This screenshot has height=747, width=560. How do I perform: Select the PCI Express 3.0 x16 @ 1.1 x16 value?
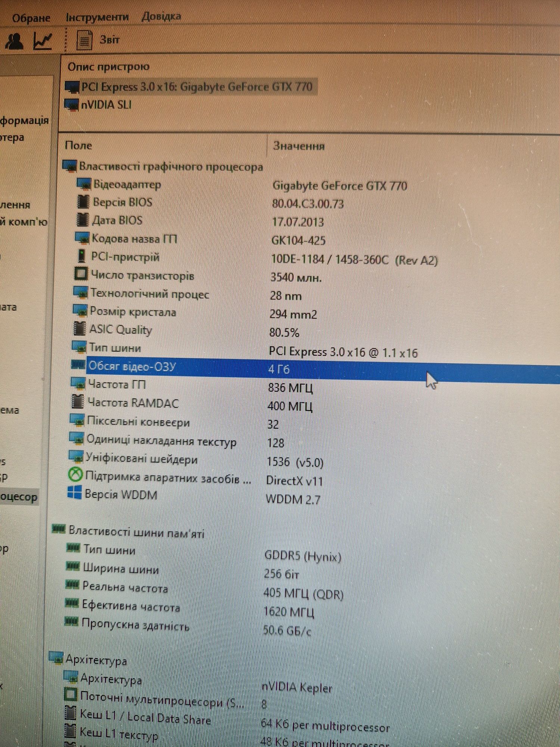[343, 352]
